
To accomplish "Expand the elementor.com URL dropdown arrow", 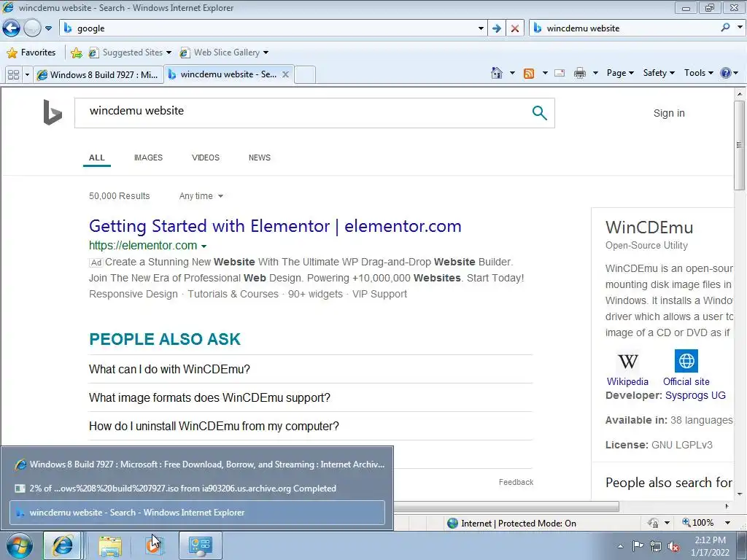I will click(204, 246).
